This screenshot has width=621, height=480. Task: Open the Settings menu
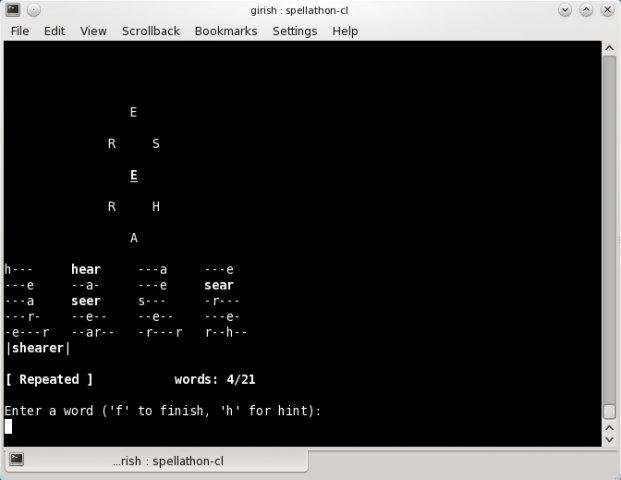point(294,31)
